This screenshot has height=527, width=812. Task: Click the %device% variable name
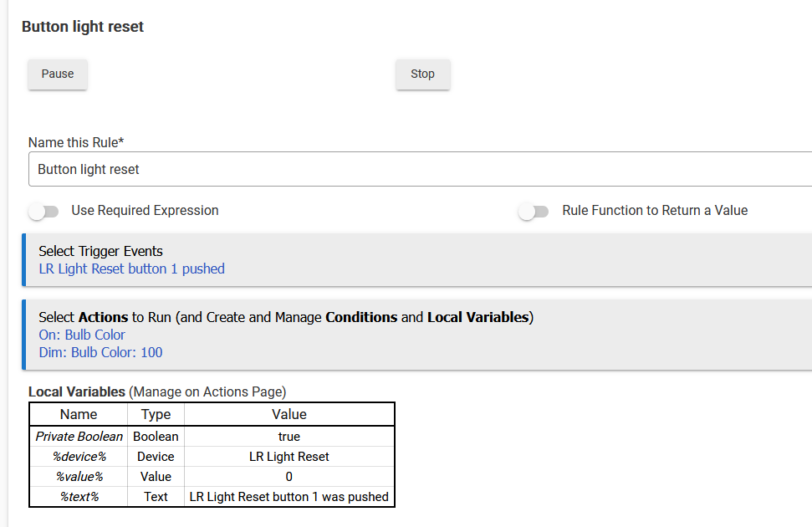coord(79,457)
